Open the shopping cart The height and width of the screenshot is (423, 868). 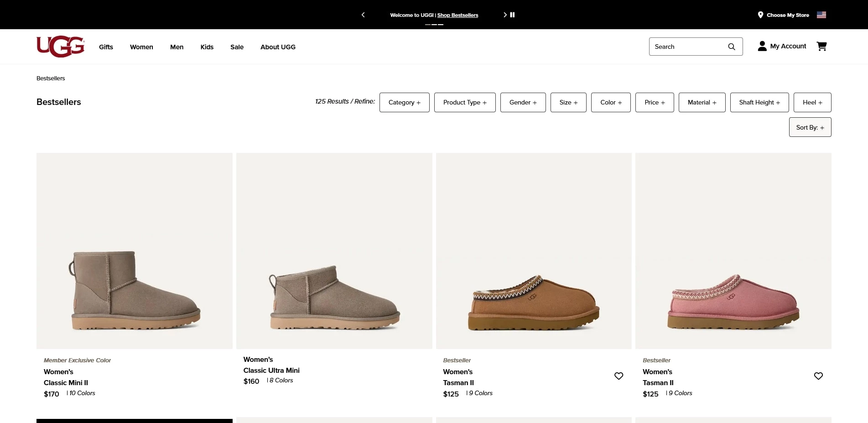pos(821,46)
